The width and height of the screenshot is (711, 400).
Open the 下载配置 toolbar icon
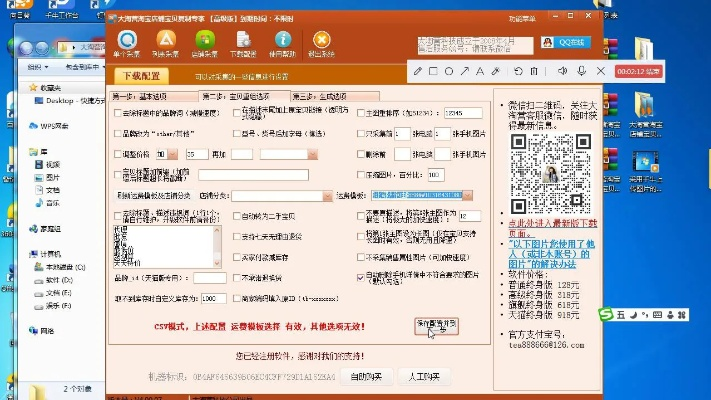[x=243, y=43]
